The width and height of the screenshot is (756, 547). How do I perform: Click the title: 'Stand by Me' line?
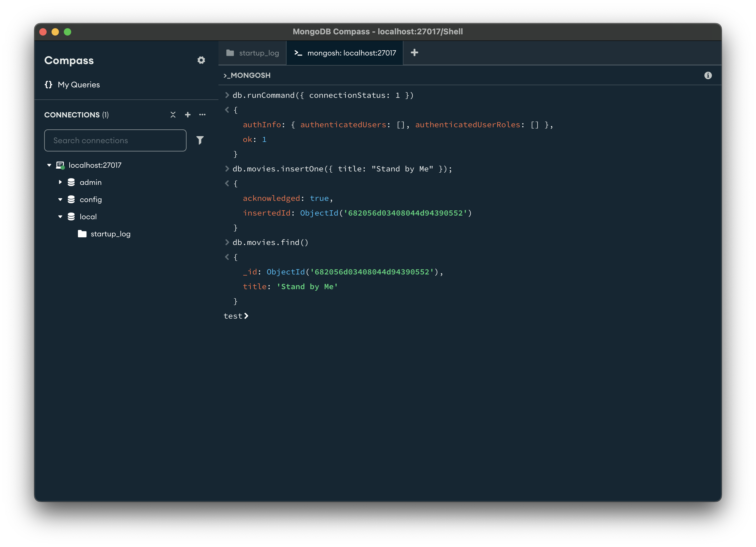tap(290, 286)
